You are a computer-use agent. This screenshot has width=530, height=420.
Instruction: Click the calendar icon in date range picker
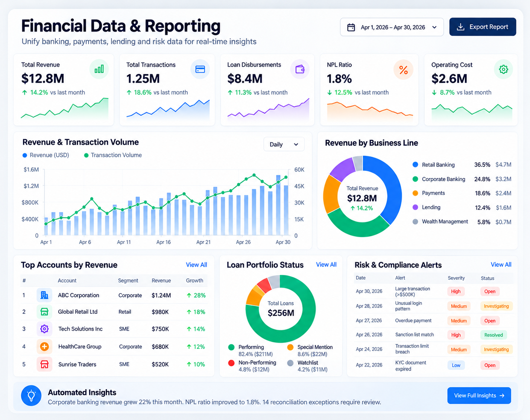[351, 27]
